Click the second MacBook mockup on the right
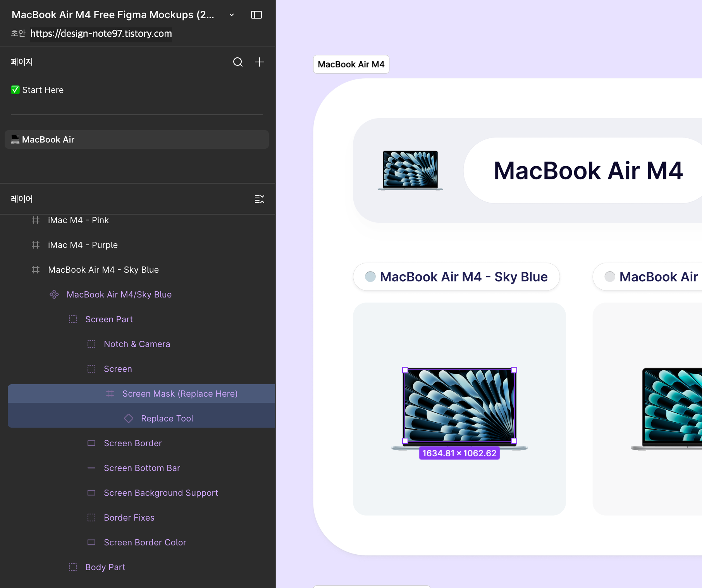The width and height of the screenshot is (702, 588). point(666,409)
